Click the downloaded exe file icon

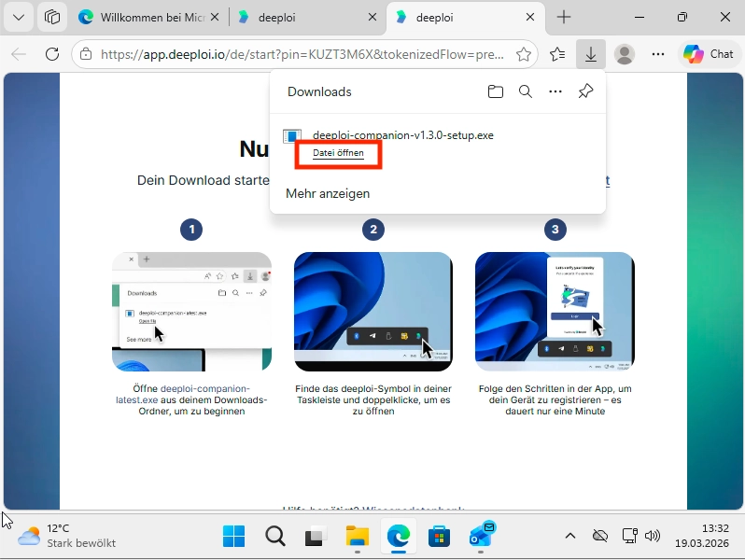(x=292, y=136)
